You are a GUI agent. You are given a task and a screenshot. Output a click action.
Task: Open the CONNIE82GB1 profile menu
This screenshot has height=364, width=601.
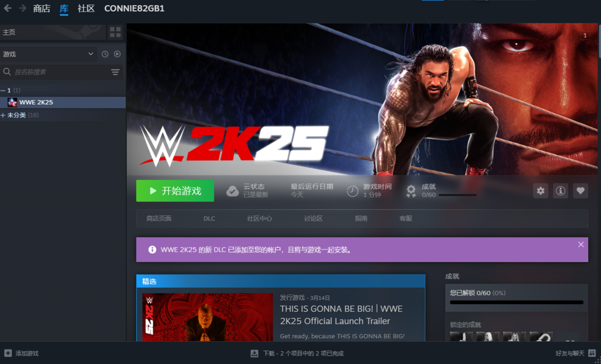[134, 8]
